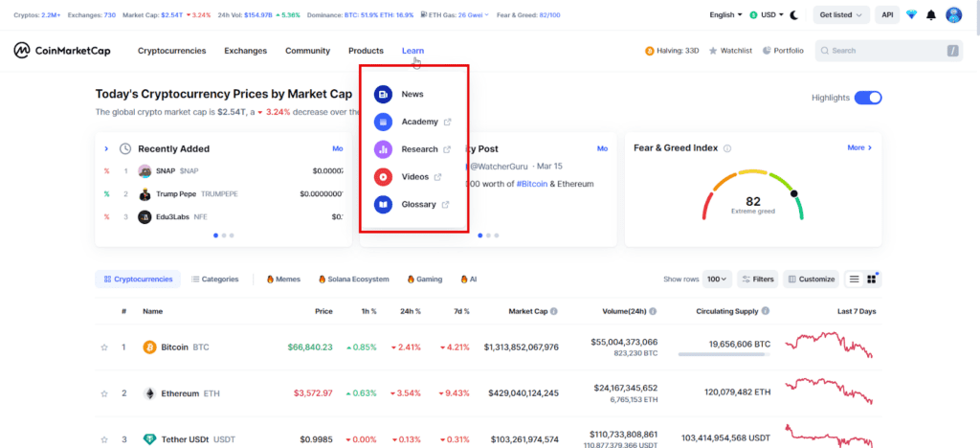The height and width of the screenshot is (448, 980).
Task: Open the user profile avatar
Action: [954, 15]
